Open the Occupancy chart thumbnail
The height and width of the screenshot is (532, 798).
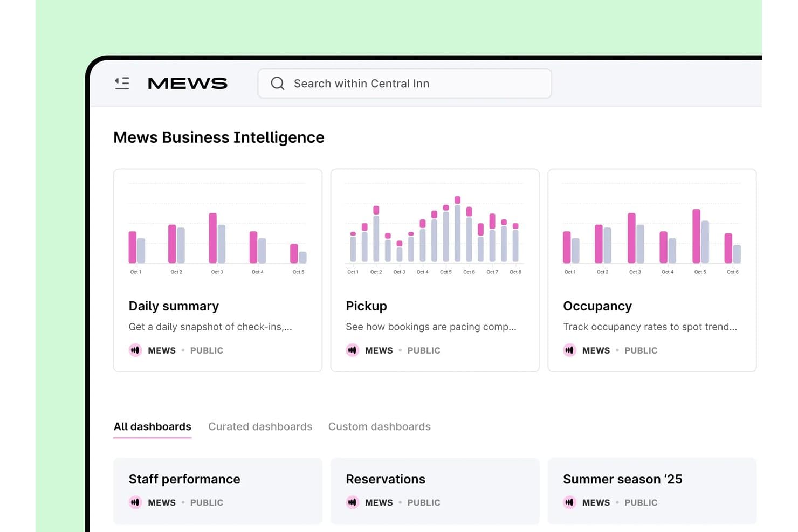tap(652, 229)
